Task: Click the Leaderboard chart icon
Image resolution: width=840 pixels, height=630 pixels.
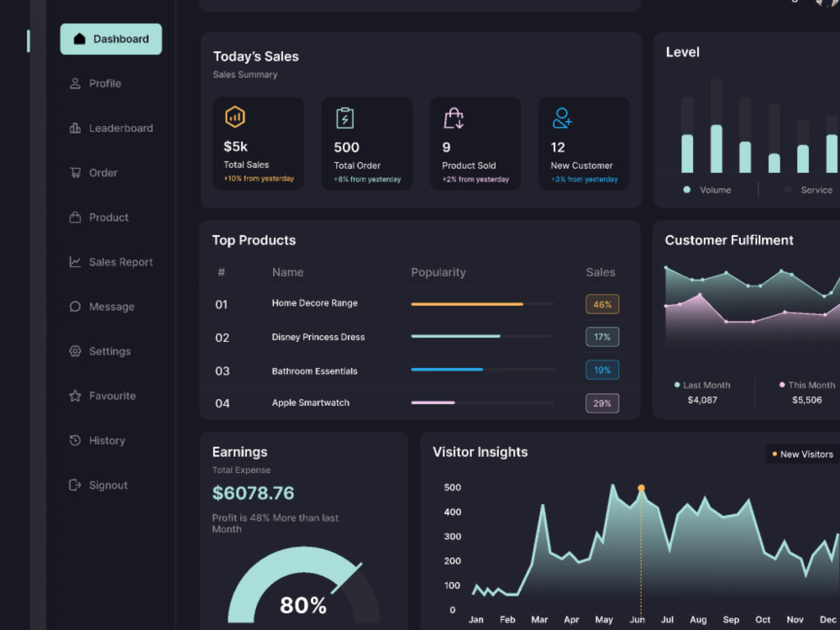Action: [75, 128]
